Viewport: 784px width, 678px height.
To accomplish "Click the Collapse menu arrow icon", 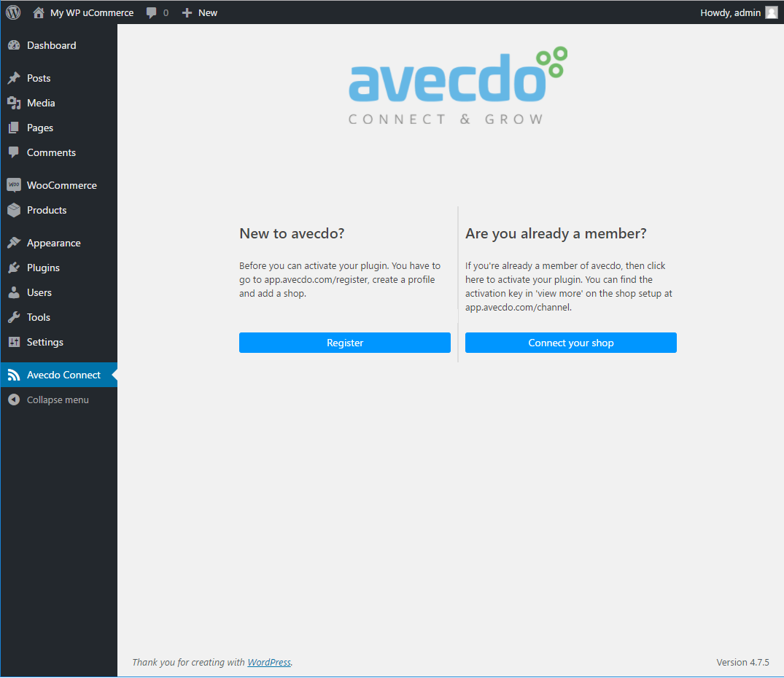I will [14, 400].
